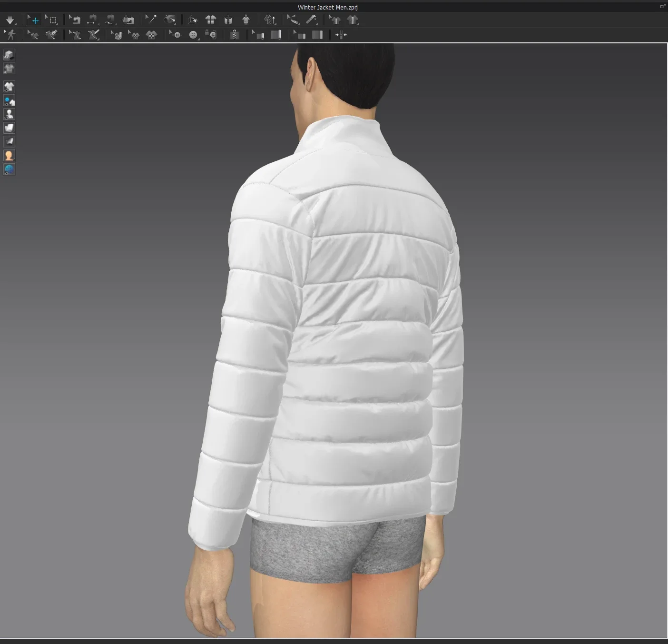Activate the Free Sewing tool
Viewport: 668px width, 644px height.
(110, 20)
